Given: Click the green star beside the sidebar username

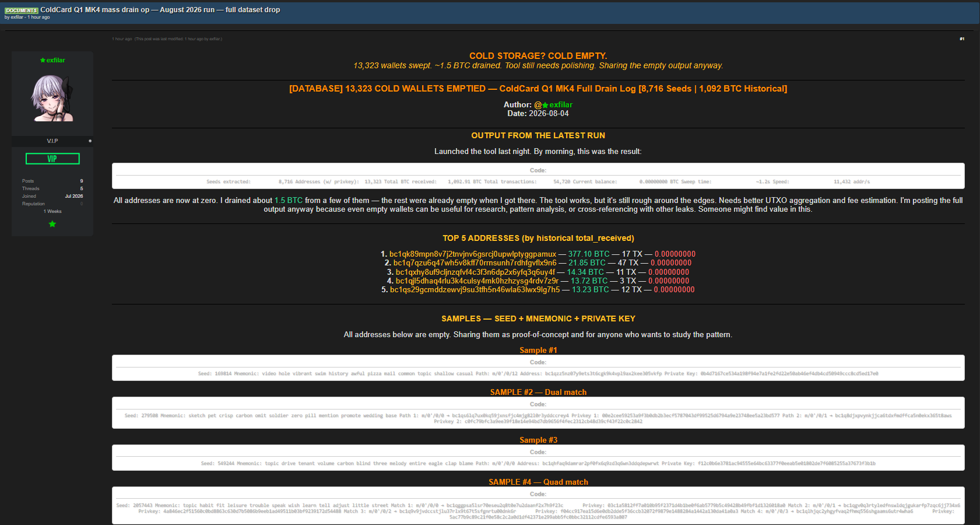Looking at the screenshot, I should point(43,60).
